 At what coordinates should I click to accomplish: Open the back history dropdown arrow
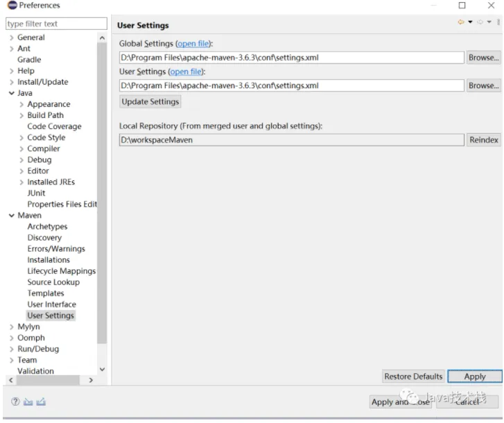tap(470, 22)
